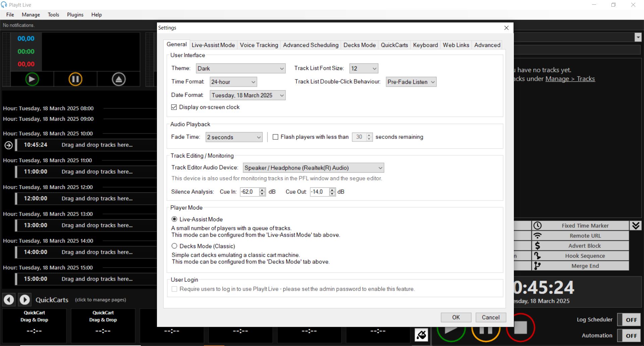The image size is (644, 346).
Task: Click QuickCarts click to manage pages text
Action: tap(101, 300)
